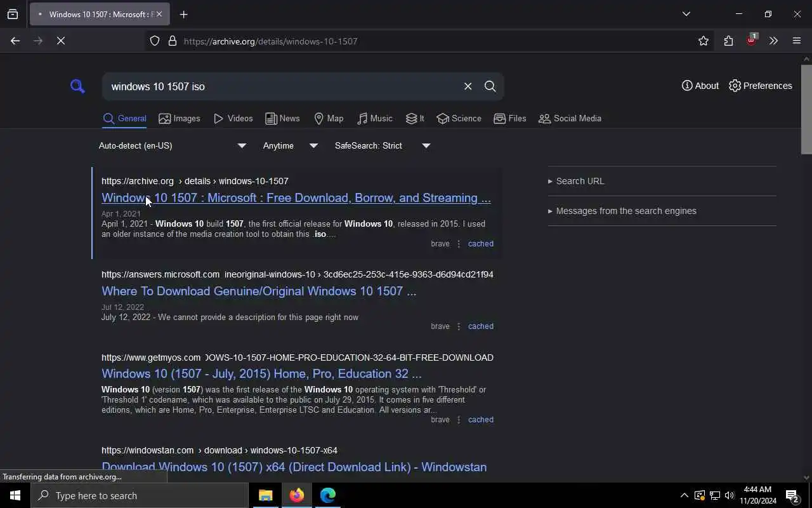Click the Firefox View icon
Image resolution: width=812 pixels, height=508 pixels.
13,15
